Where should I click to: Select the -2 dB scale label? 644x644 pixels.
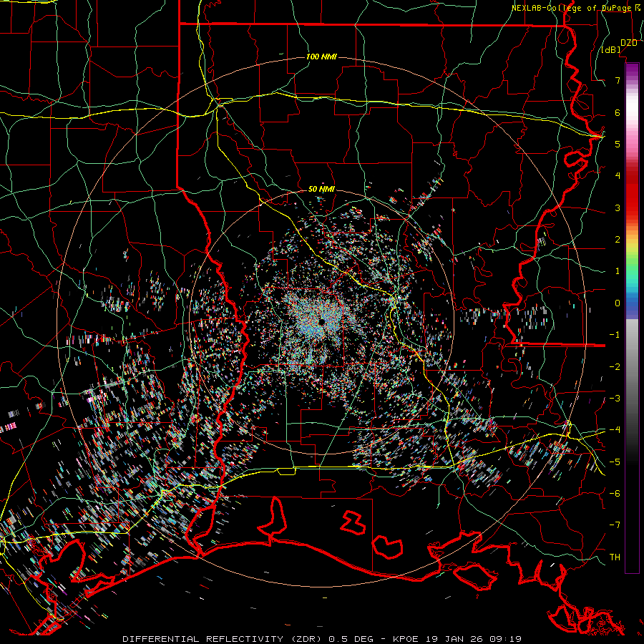pos(615,367)
